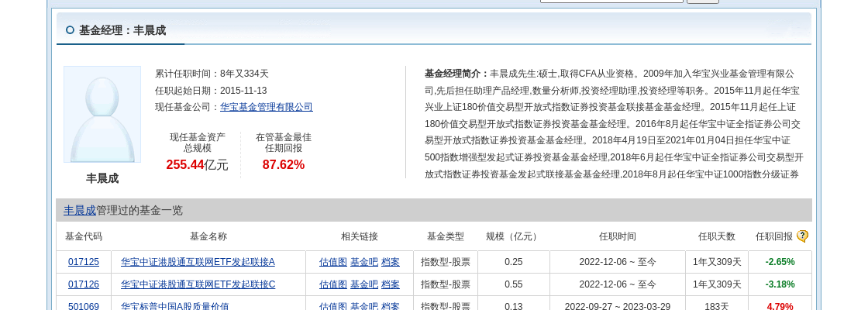This screenshot has width=868, height=310.
Task: Open 华宝中证港股通互联网ETF发起联接C fund page
Action: tap(198, 284)
